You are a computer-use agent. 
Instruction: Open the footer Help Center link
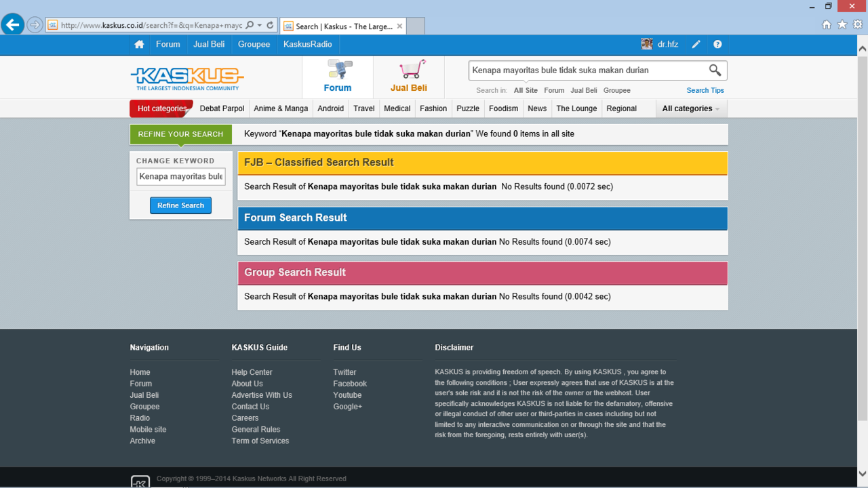pos(252,373)
